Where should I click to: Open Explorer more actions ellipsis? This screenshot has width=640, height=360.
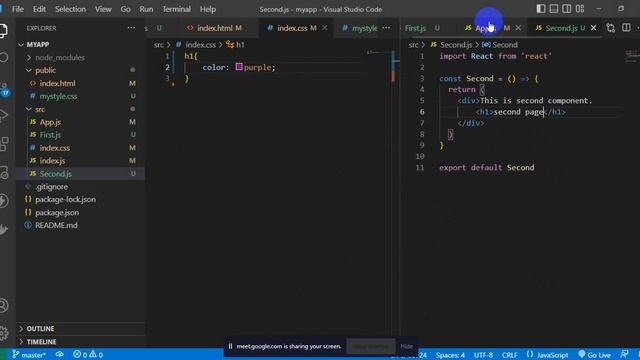pyautogui.click(x=131, y=28)
